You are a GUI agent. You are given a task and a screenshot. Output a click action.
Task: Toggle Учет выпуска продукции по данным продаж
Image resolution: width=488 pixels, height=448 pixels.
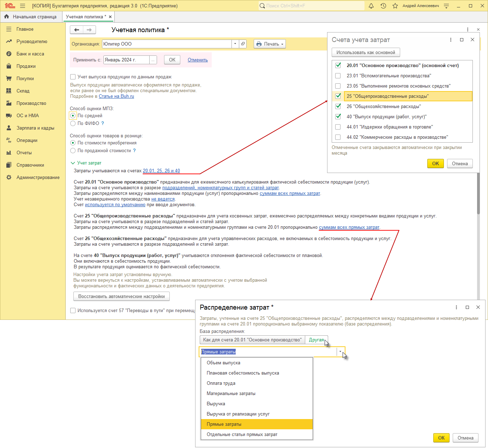pos(73,77)
